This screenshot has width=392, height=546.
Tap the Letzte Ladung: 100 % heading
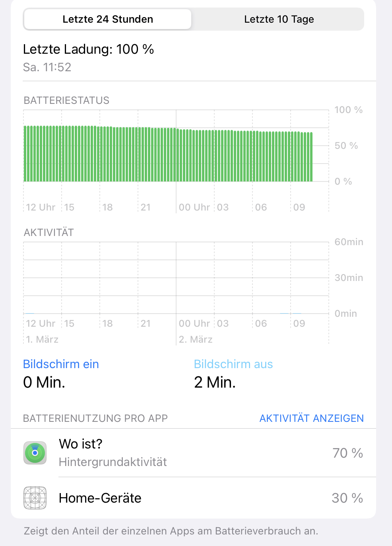click(x=88, y=49)
